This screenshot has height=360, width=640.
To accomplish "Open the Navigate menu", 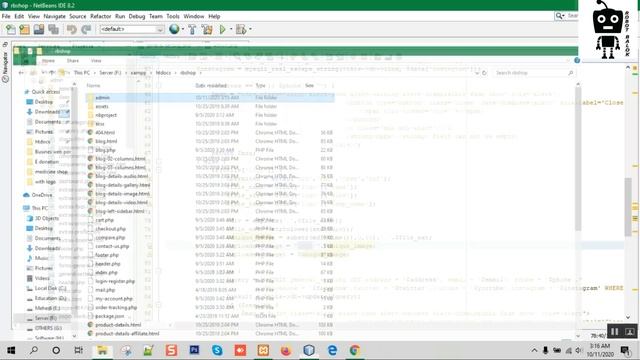I will pos(55,16).
